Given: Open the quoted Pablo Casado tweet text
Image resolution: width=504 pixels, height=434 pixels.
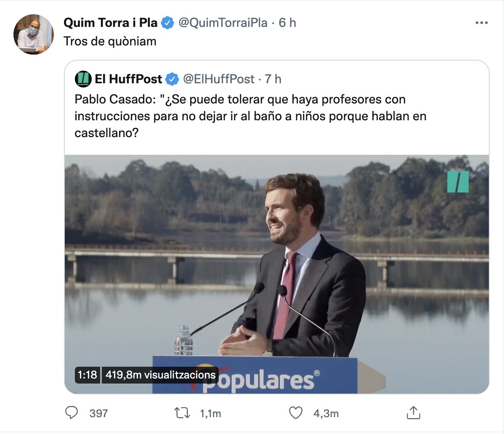Looking at the screenshot, I should pyautogui.click(x=250, y=116).
